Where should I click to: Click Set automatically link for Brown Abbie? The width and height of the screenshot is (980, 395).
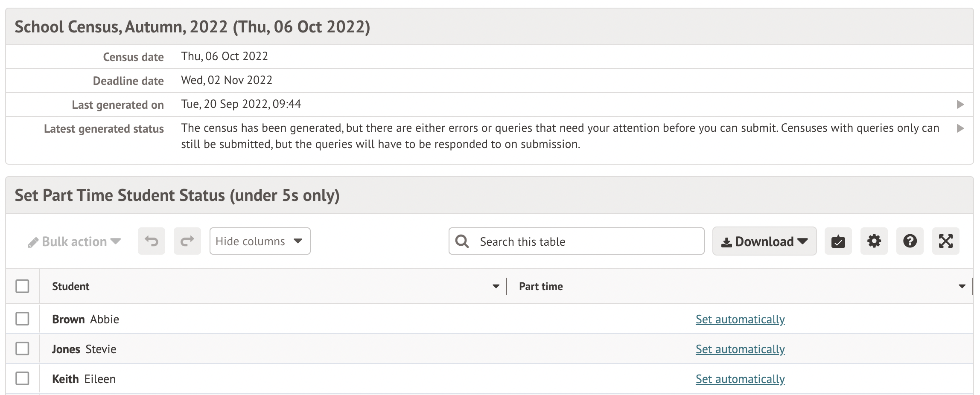coord(740,319)
